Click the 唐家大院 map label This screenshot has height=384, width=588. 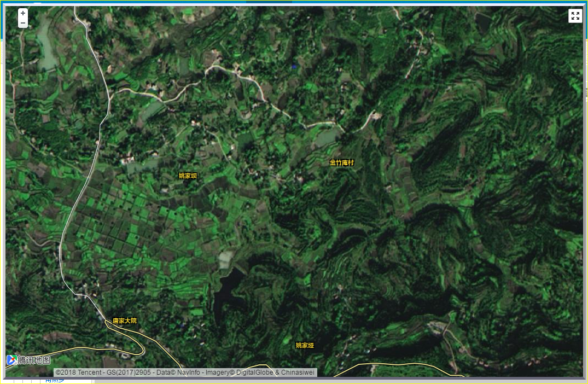[x=124, y=321]
